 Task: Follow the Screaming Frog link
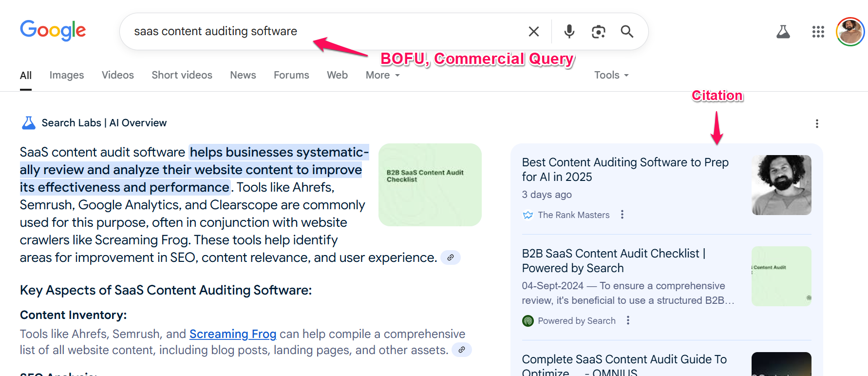[233, 334]
